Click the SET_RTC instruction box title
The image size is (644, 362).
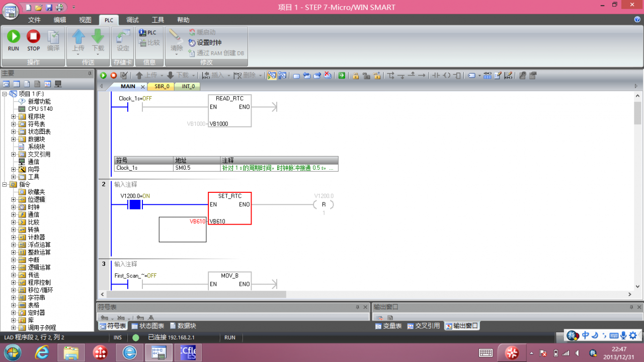(x=230, y=196)
